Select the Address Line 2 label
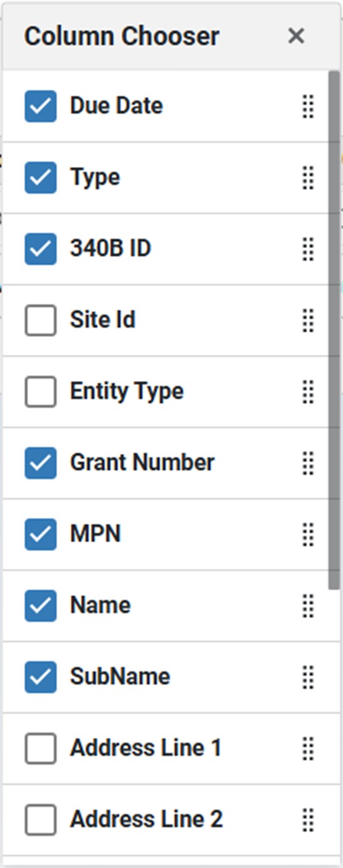This screenshot has height=868, width=343. 146,819
